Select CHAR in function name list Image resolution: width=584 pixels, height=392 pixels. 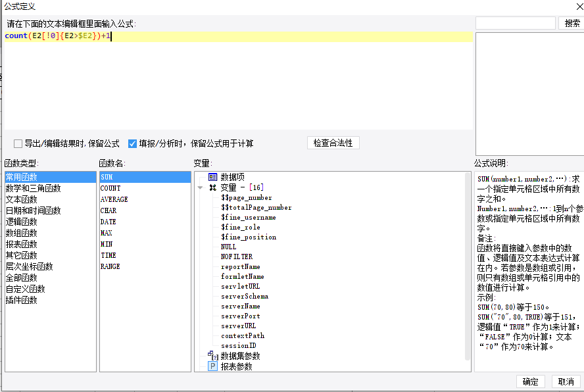pyautogui.click(x=145, y=210)
